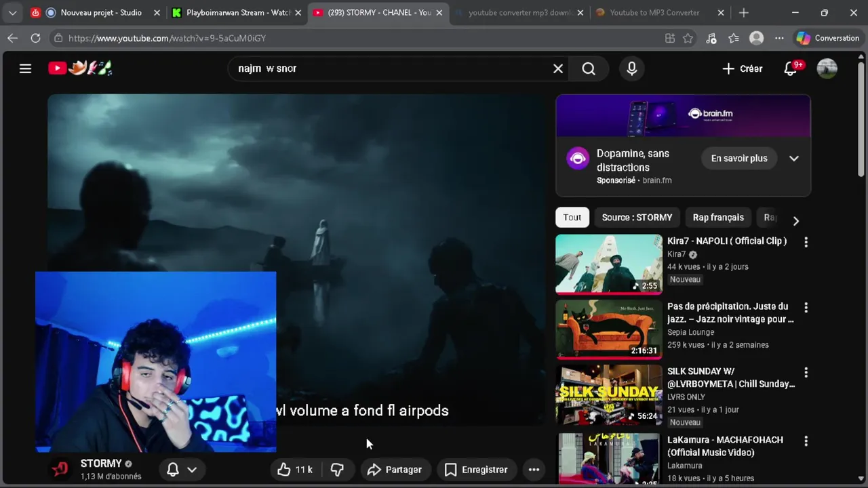Like the video with thumbs up
Viewport: 868px width, 488px height.
tap(294, 470)
